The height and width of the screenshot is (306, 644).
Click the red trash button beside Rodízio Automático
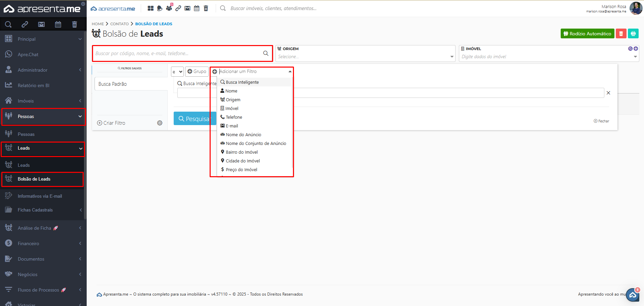tap(621, 34)
